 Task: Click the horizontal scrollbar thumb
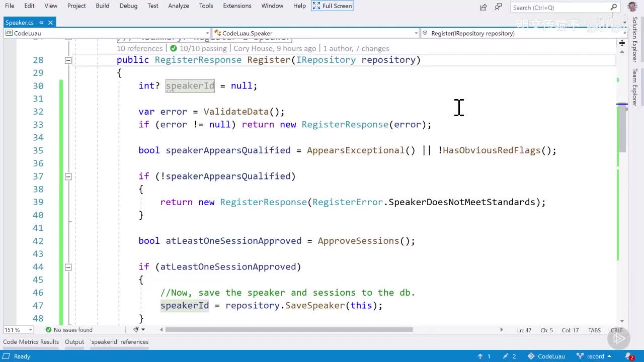coord(289,330)
